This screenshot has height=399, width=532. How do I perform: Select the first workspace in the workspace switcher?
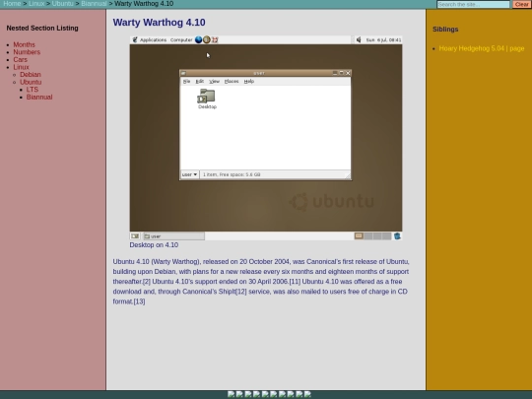pyautogui.click(x=359, y=235)
